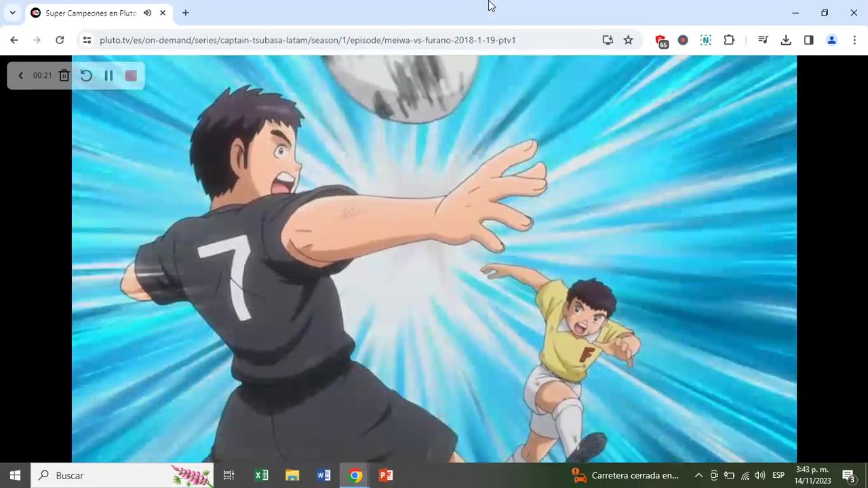Image resolution: width=868 pixels, height=488 pixels.
Task: Restart the recording with the circular arrow
Action: [x=86, y=75]
